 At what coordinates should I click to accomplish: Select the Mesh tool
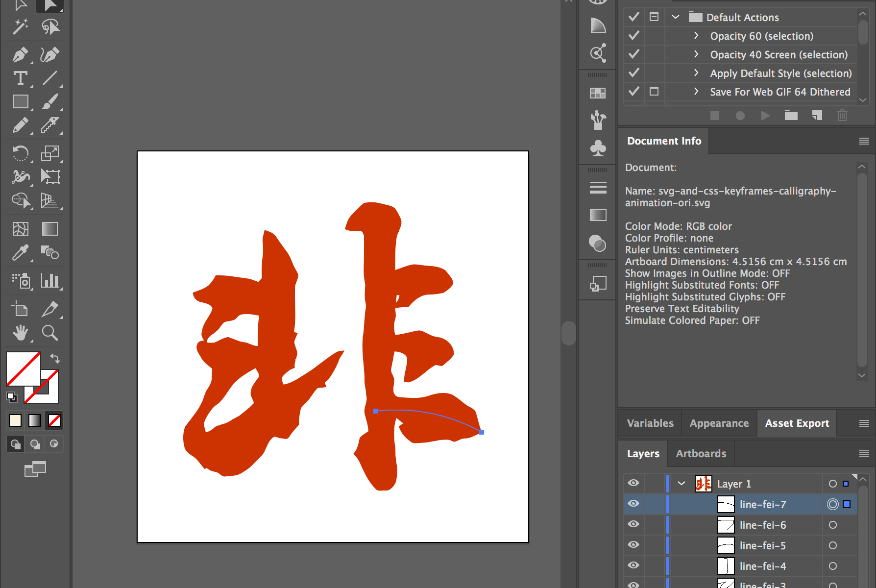[21, 229]
